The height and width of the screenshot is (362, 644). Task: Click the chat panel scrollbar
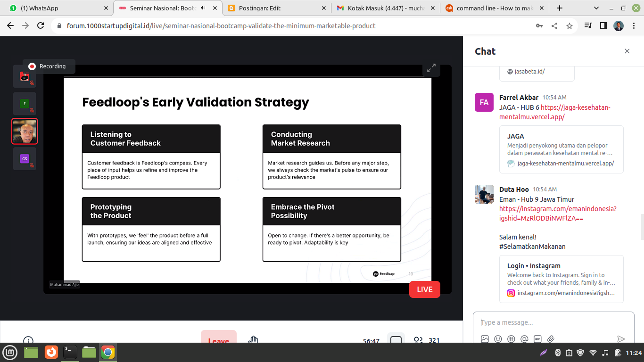click(x=642, y=227)
